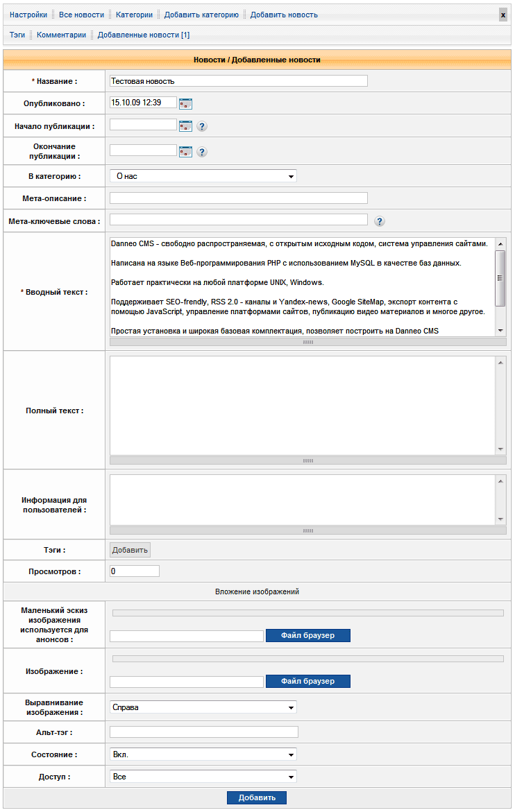Click help icon next to Окончание публикации
Image resolution: width=515 pixels, height=812 pixels.
pyautogui.click(x=202, y=152)
